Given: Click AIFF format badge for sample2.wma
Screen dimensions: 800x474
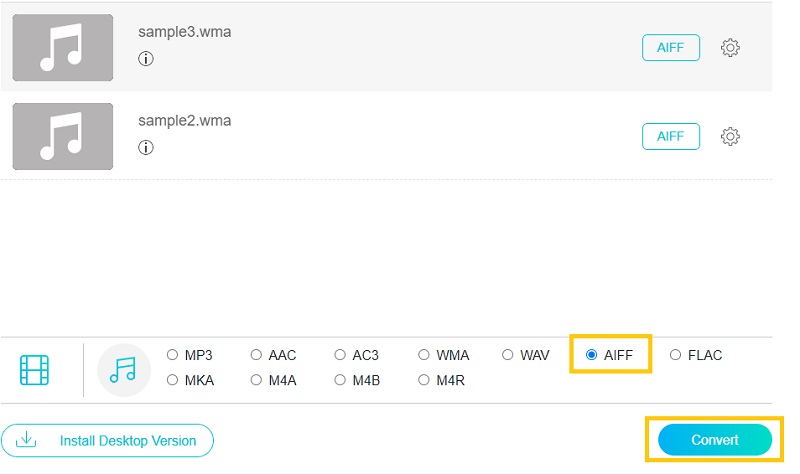Looking at the screenshot, I should tap(670, 136).
